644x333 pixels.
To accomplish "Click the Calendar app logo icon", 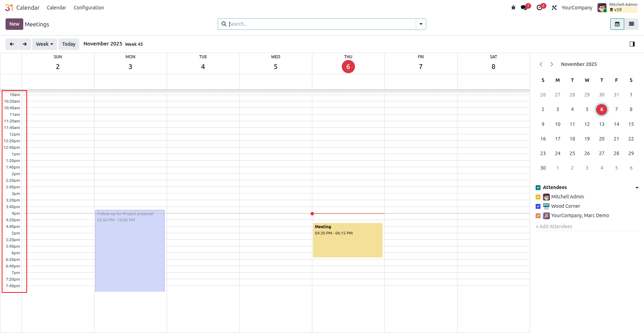I will click(x=9, y=8).
